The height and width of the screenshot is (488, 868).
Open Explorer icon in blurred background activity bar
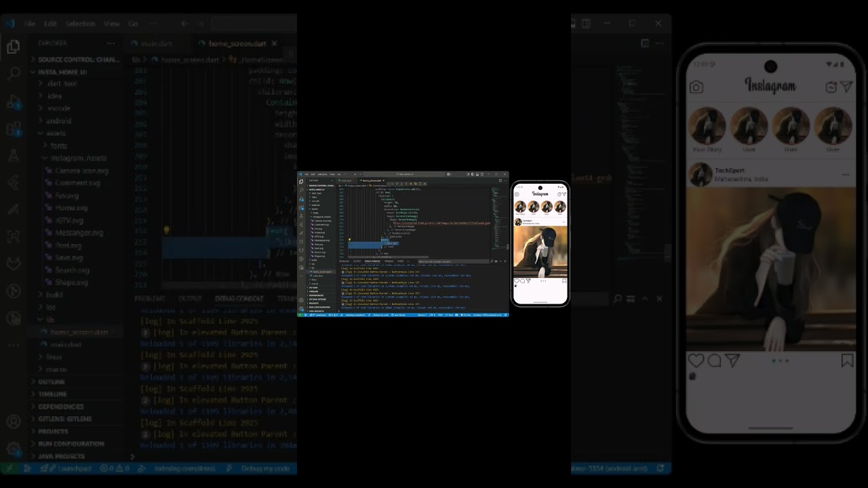click(x=13, y=47)
